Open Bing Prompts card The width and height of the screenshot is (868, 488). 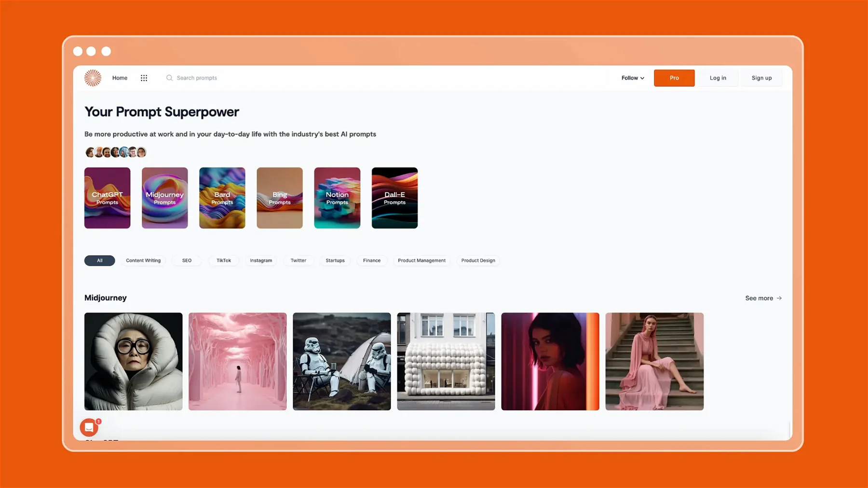coord(280,198)
